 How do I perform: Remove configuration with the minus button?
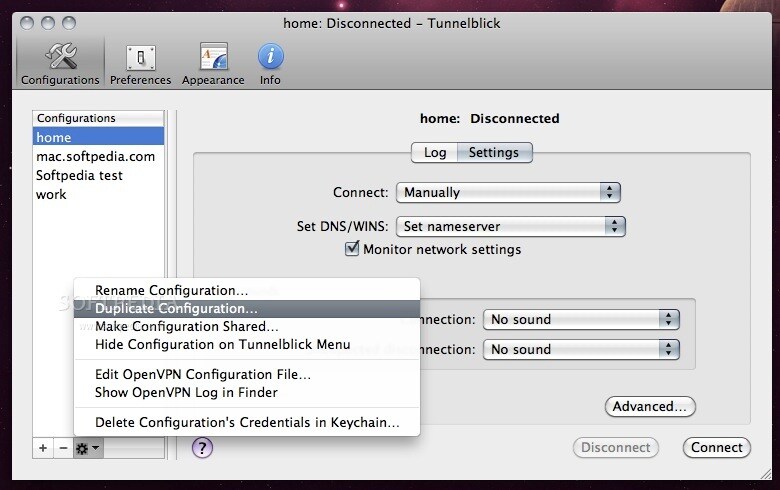(63, 448)
